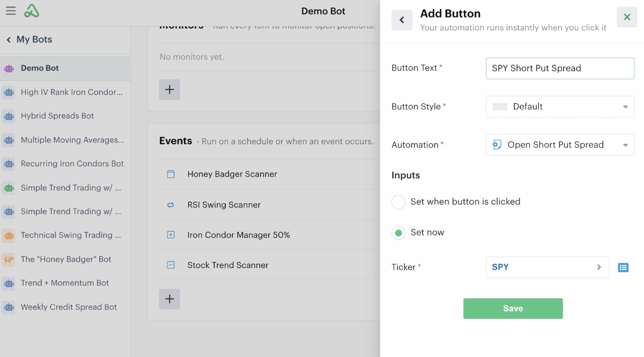Open the hamburger menu
The height and width of the screenshot is (357, 644).
(x=11, y=11)
